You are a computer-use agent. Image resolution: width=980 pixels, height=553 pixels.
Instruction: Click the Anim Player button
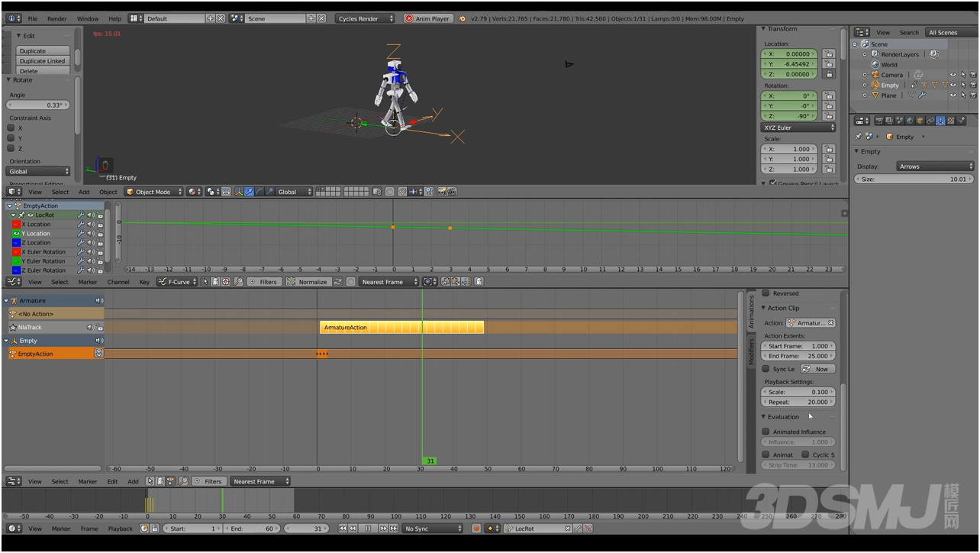click(x=428, y=18)
